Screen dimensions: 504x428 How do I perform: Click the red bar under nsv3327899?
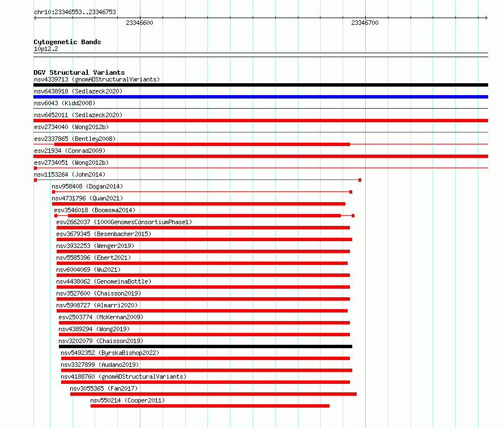point(207,370)
